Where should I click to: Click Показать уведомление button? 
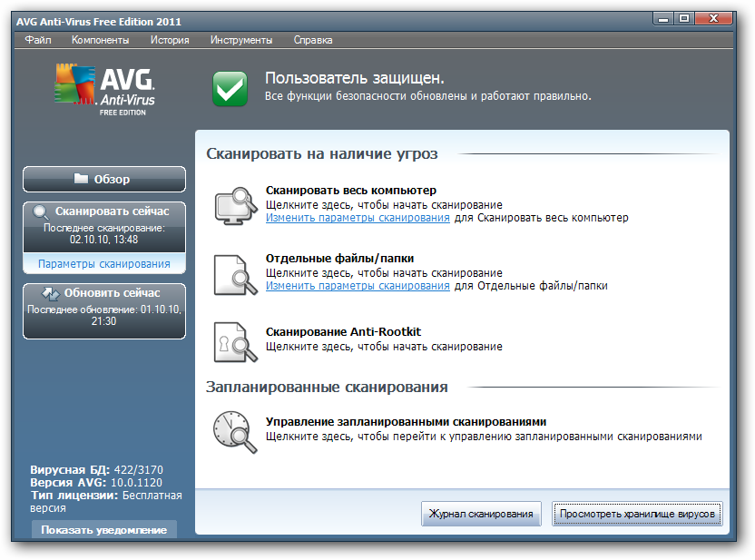pyautogui.click(x=104, y=530)
